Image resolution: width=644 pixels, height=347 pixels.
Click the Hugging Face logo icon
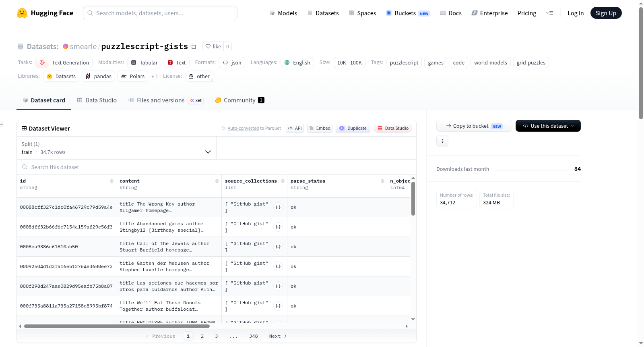[22, 13]
